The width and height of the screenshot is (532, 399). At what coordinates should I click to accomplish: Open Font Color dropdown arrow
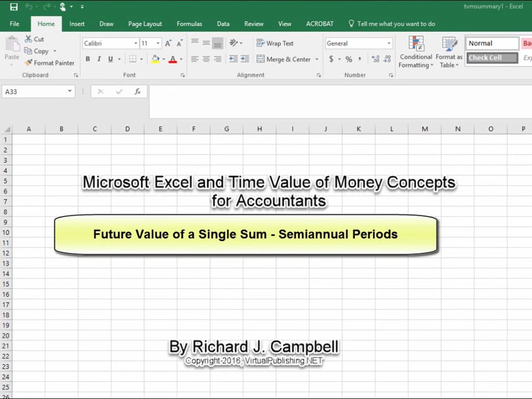point(181,60)
